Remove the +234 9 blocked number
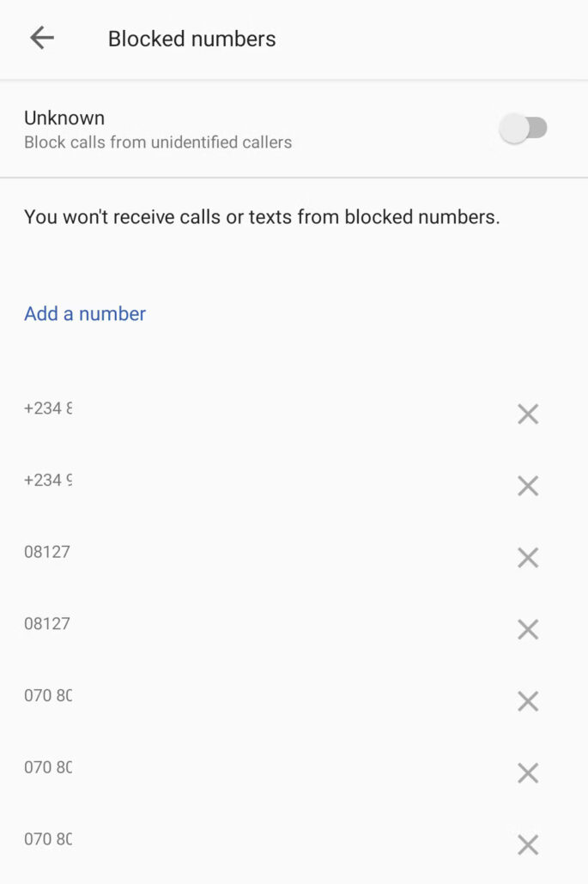Image resolution: width=588 pixels, height=884 pixels. click(x=528, y=487)
